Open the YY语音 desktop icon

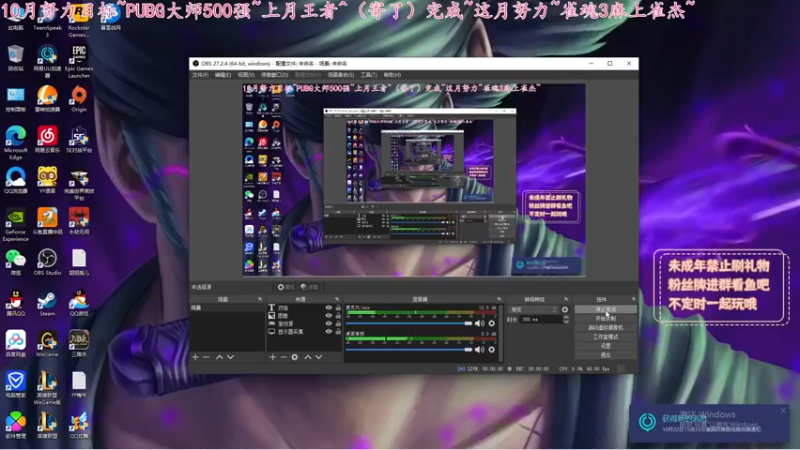coord(47,180)
